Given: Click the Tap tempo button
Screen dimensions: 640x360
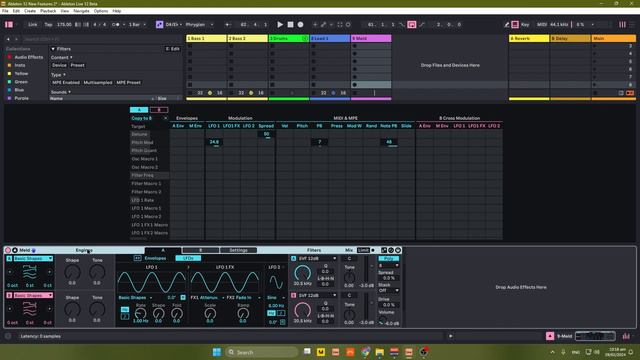Looking at the screenshot, I should pyautogui.click(x=48, y=24).
